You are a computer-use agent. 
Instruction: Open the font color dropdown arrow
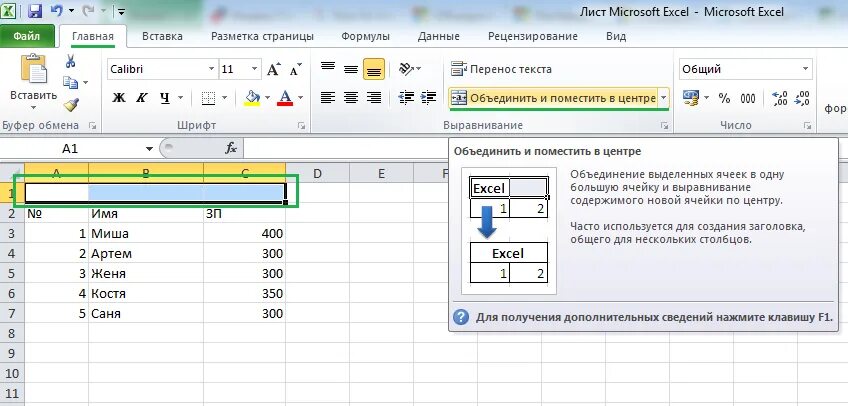click(300, 98)
